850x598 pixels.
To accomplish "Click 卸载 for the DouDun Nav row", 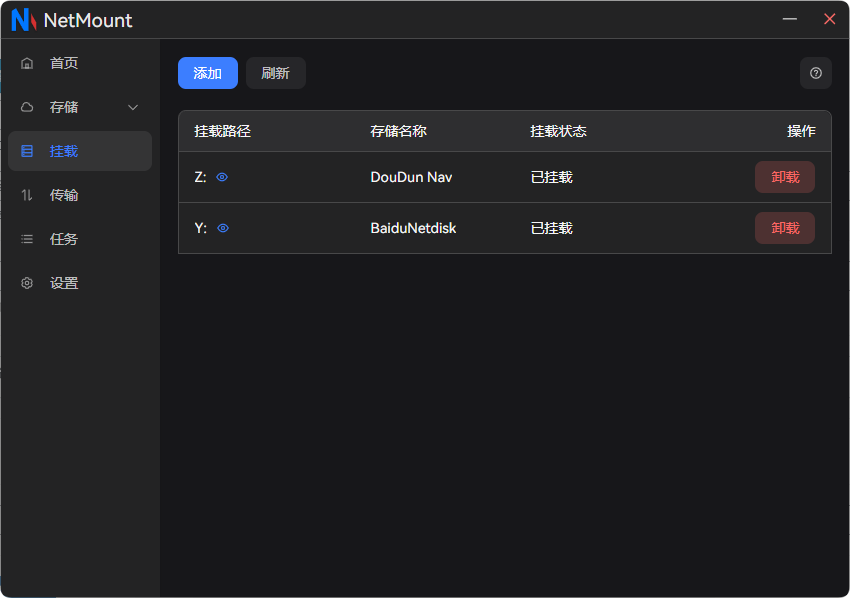I will (784, 177).
